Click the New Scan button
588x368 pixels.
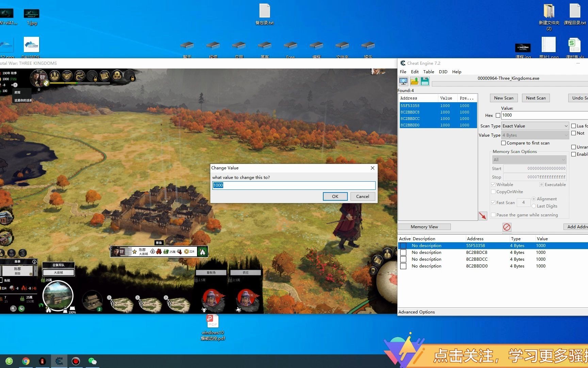pyautogui.click(x=504, y=98)
